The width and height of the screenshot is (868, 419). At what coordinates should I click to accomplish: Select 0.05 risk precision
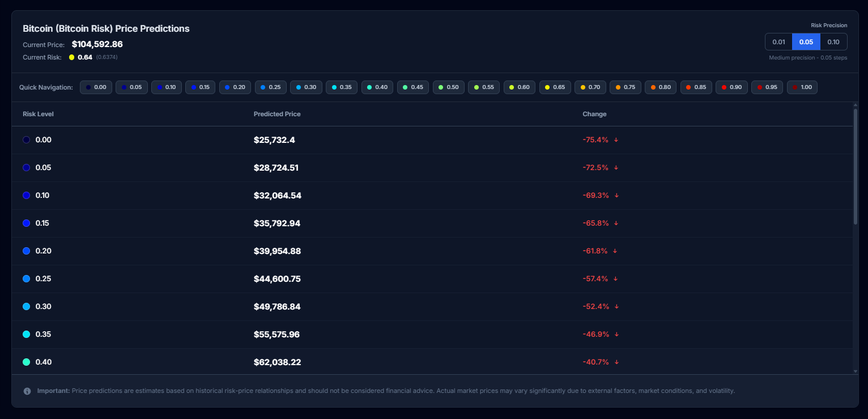(x=806, y=42)
